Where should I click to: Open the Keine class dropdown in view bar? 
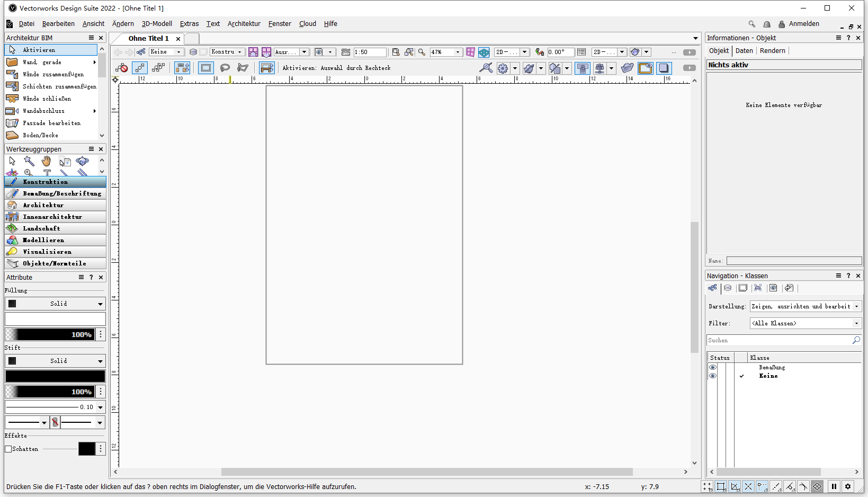(166, 52)
